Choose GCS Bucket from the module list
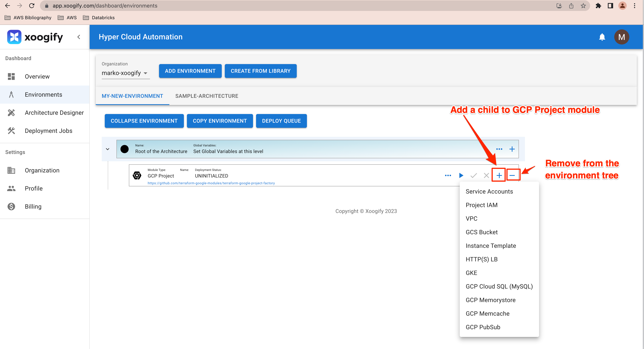The image size is (644, 349). point(482,232)
